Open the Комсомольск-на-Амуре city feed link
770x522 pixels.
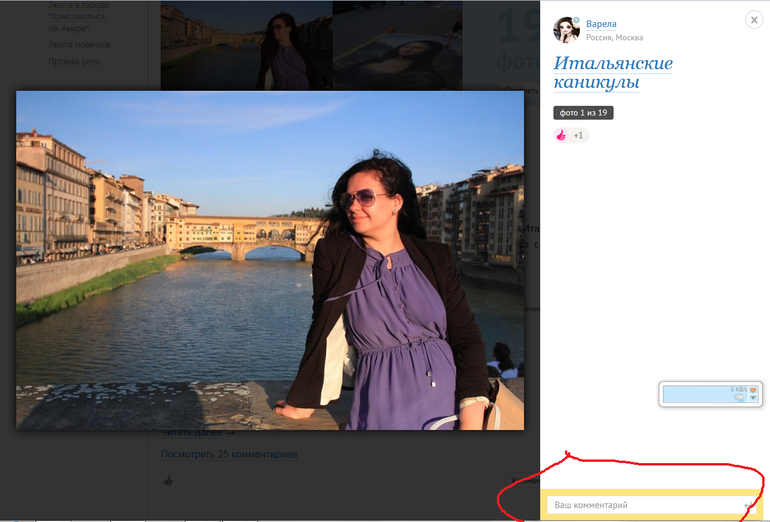79,17
